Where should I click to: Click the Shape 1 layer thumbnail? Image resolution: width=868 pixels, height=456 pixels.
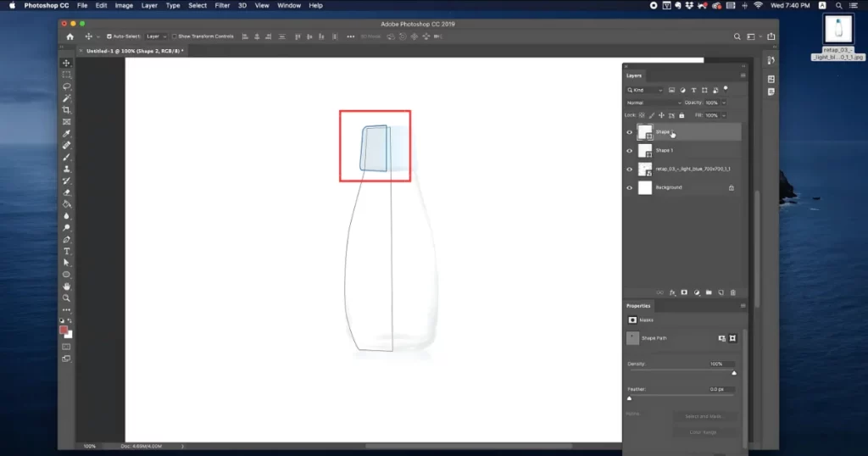click(645, 151)
